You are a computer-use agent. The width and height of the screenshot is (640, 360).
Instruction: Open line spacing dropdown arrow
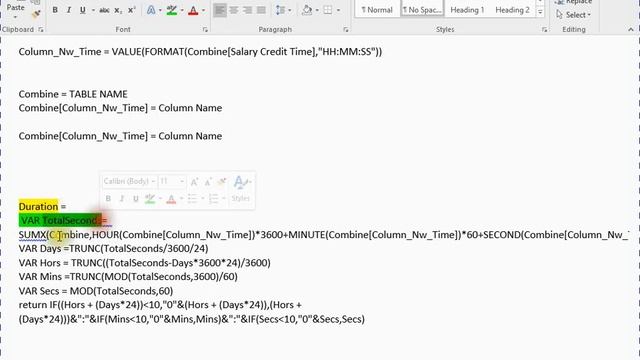tap(289, 10)
